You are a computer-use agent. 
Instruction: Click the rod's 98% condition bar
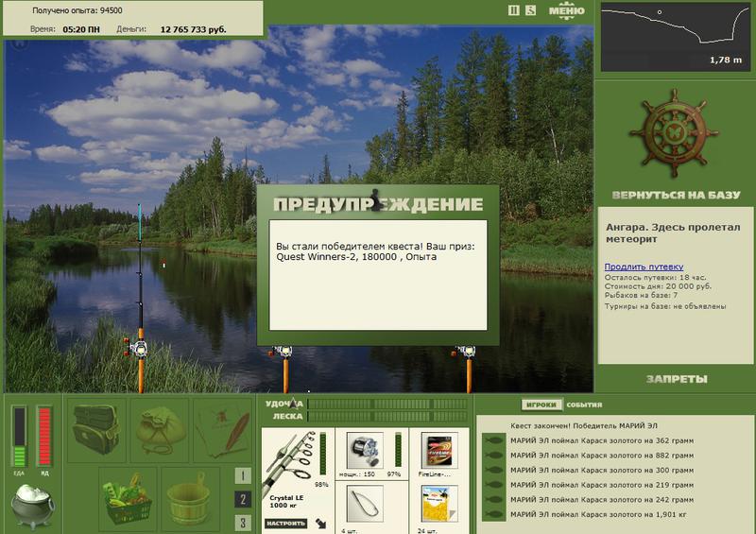click(322, 453)
